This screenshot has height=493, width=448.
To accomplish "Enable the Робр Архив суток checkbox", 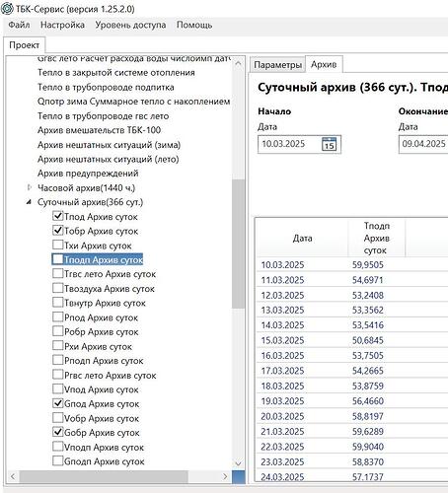I will click(x=57, y=331).
